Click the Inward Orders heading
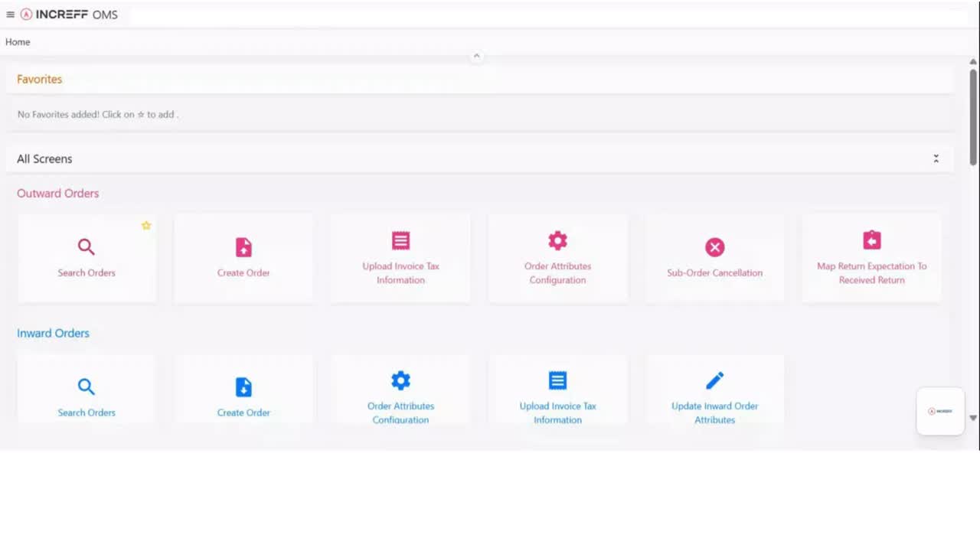Screen dimensions: 980x551 (x=54, y=334)
